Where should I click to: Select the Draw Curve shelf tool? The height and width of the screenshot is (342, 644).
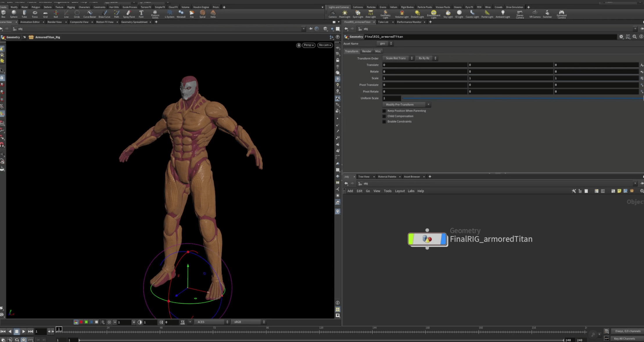coord(104,14)
